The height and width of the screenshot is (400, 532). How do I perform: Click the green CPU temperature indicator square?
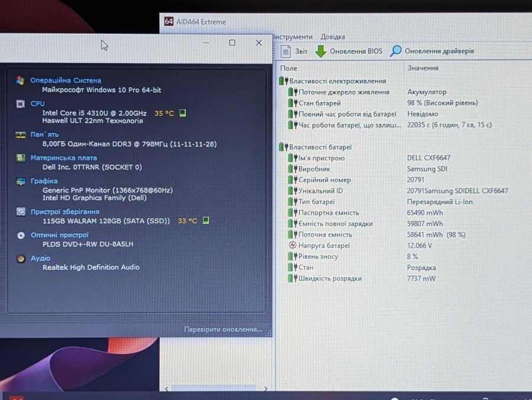point(183,113)
